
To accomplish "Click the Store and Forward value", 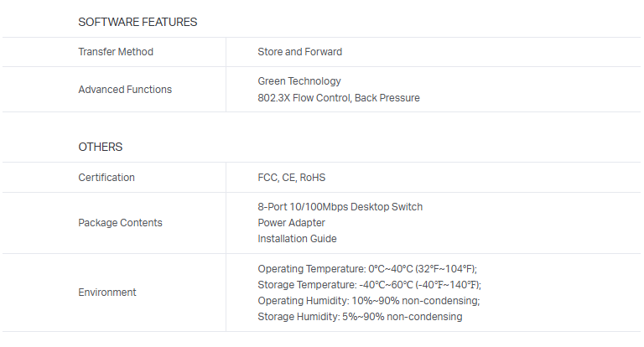I will pyautogui.click(x=299, y=52).
